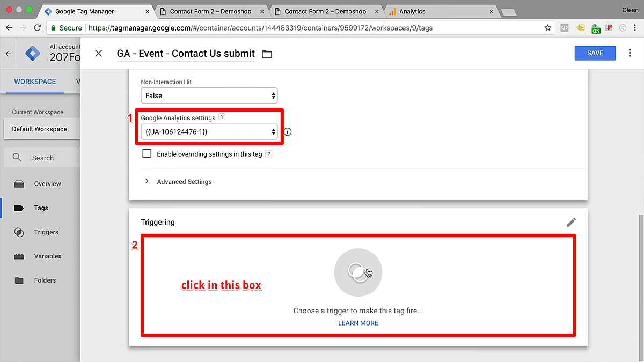
Task: Edit the tag name GA - Event - Contact Us submit
Action: point(186,54)
